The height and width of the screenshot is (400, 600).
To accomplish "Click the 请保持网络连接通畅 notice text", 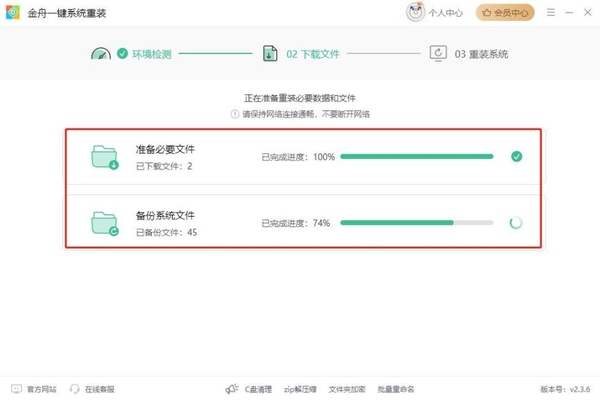I will (306, 114).
